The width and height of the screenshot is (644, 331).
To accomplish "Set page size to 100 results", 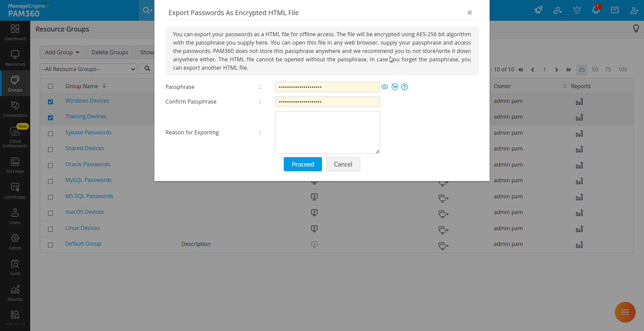I will click(x=623, y=70).
